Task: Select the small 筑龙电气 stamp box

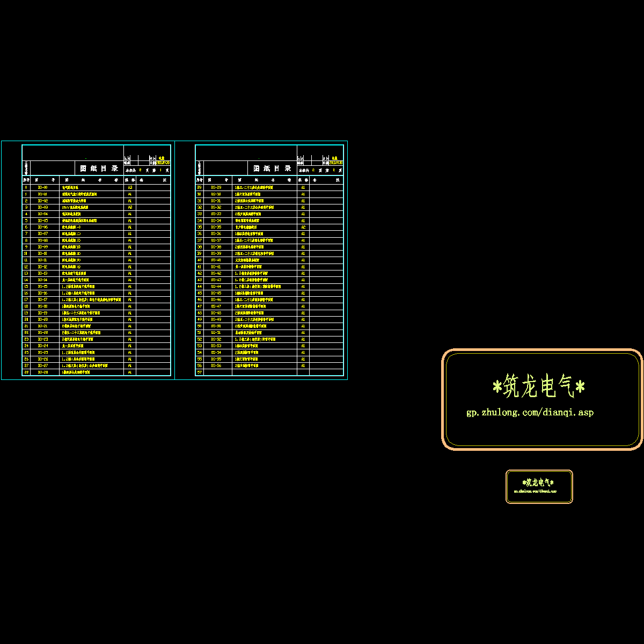Action: pos(539,487)
